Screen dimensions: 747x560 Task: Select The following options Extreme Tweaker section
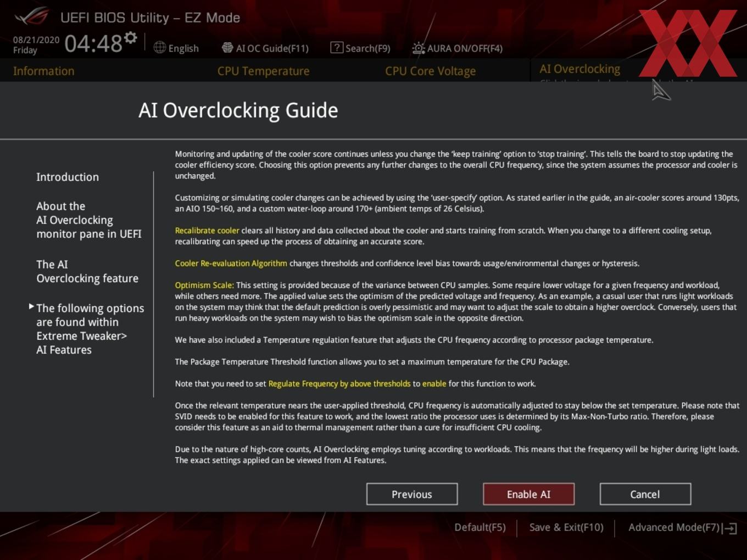90,329
